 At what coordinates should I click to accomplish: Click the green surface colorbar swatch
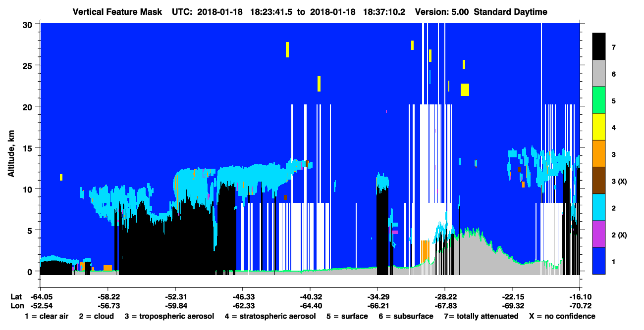click(x=599, y=100)
